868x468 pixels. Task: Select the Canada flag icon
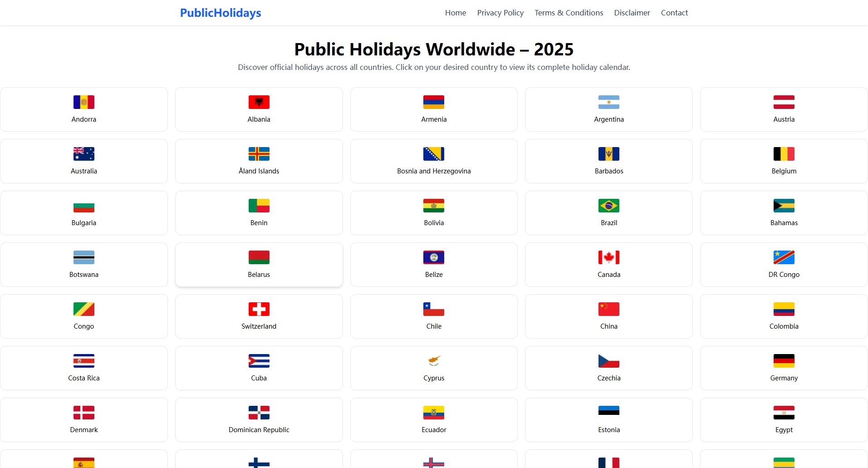coord(608,257)
